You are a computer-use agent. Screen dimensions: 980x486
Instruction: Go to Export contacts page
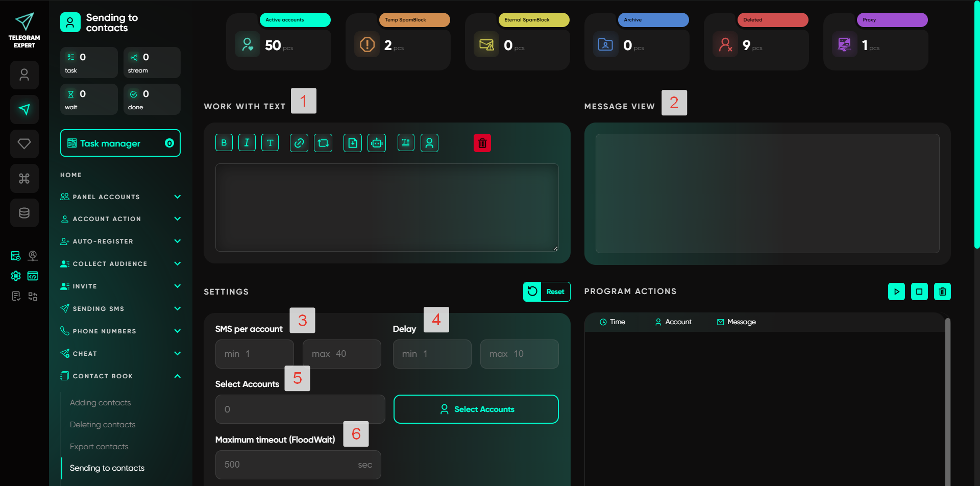pos(99,447)
